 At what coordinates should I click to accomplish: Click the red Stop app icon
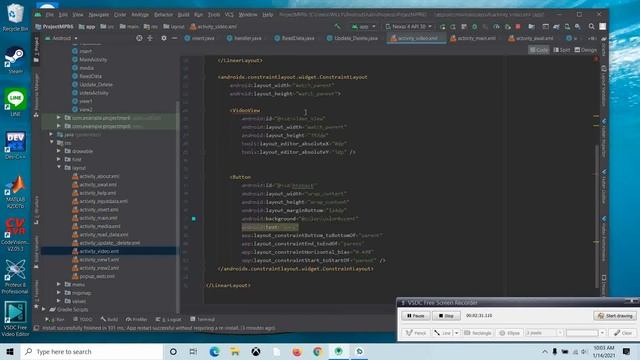tap(518, 27)
